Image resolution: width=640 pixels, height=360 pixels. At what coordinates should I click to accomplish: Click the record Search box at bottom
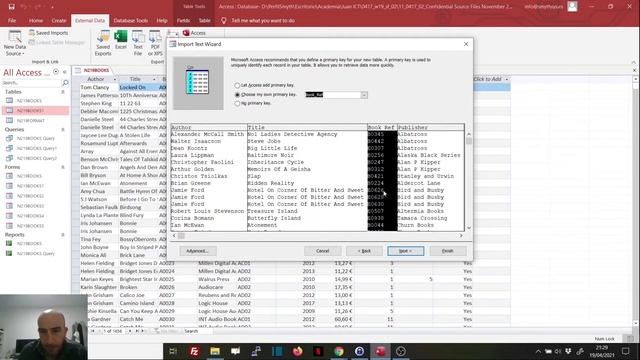197,331
